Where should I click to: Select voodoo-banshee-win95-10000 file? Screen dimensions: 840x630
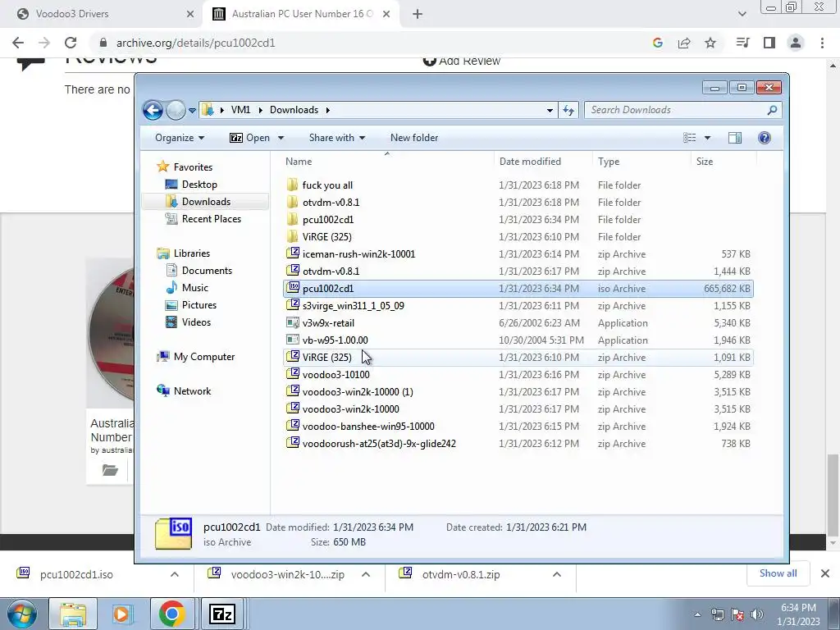(518, 426)
